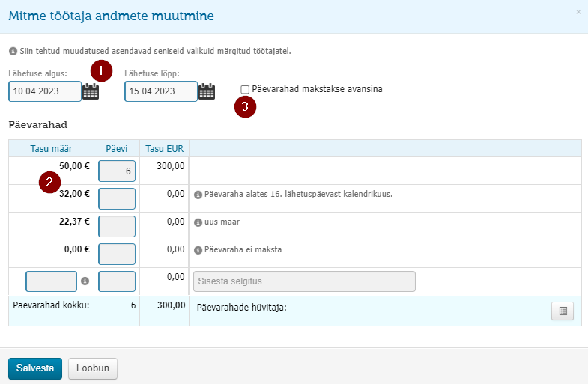Click the 'Sisesta selgitus' explanation field

(x=304, y=281)
